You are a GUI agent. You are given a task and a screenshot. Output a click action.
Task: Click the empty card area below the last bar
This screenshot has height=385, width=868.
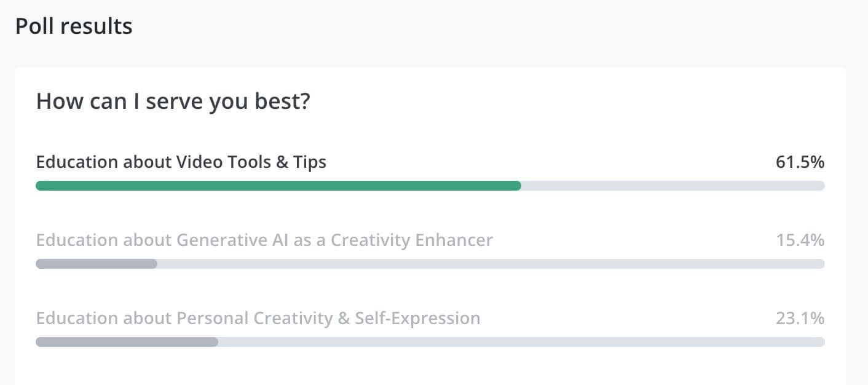430,368
